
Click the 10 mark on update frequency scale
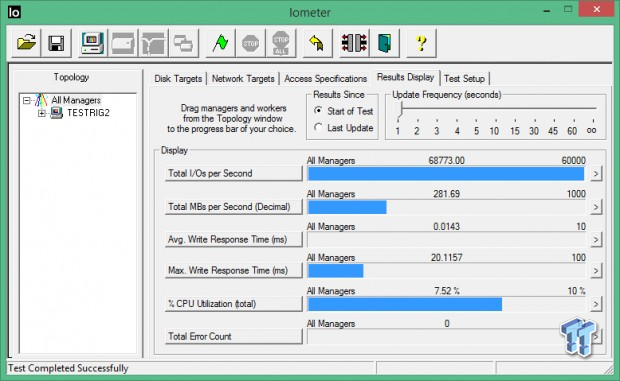tap(494, 131)
